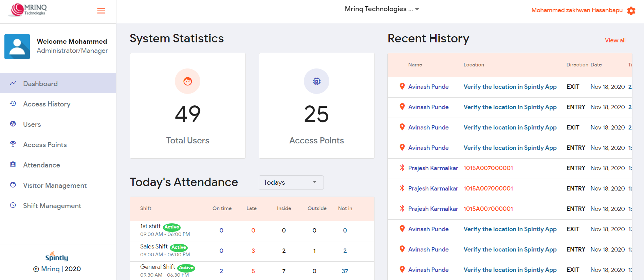Select Attendance in the sidebar

pyautogui.click(x=41, y=165)
